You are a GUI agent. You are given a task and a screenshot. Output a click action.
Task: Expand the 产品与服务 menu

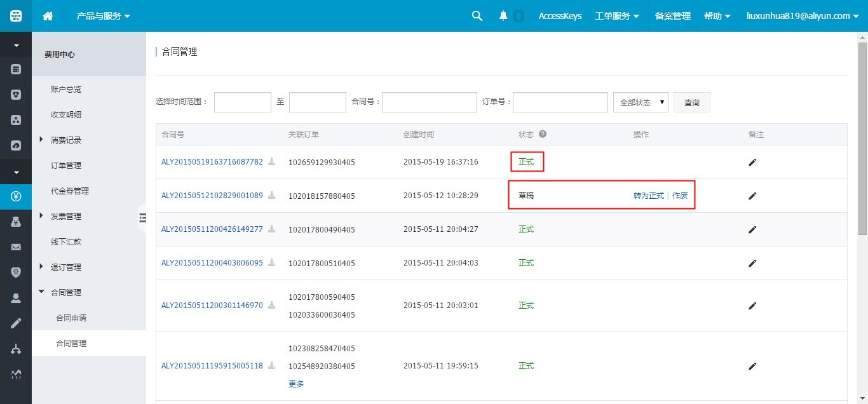tap(103, 16)
